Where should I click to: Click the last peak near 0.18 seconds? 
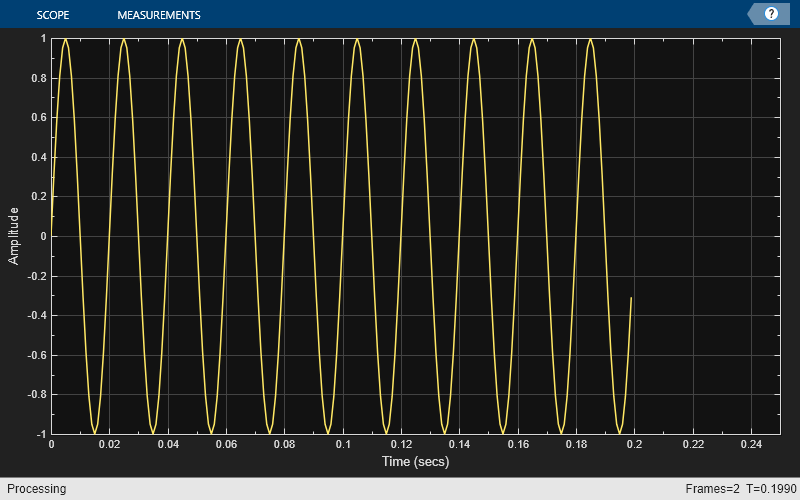pyautogui.click(x=590, y=39)
